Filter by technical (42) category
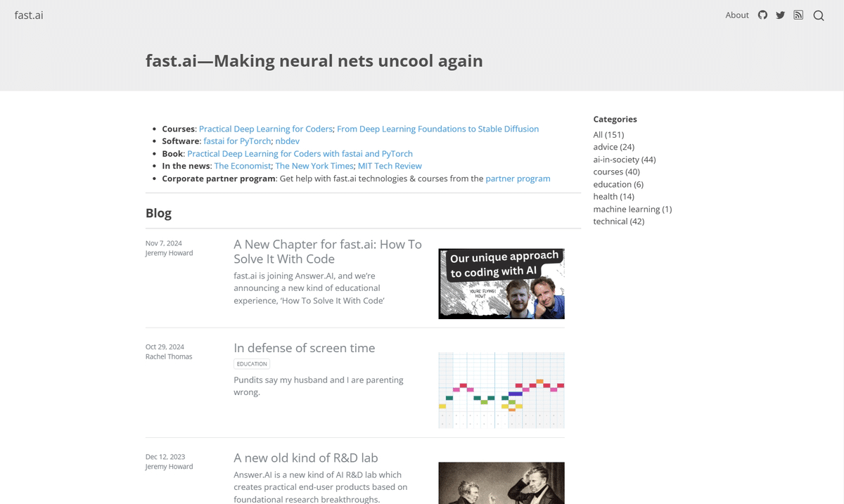Image resolution: width=844 pixels, height=504 pixels. point(619,221)
